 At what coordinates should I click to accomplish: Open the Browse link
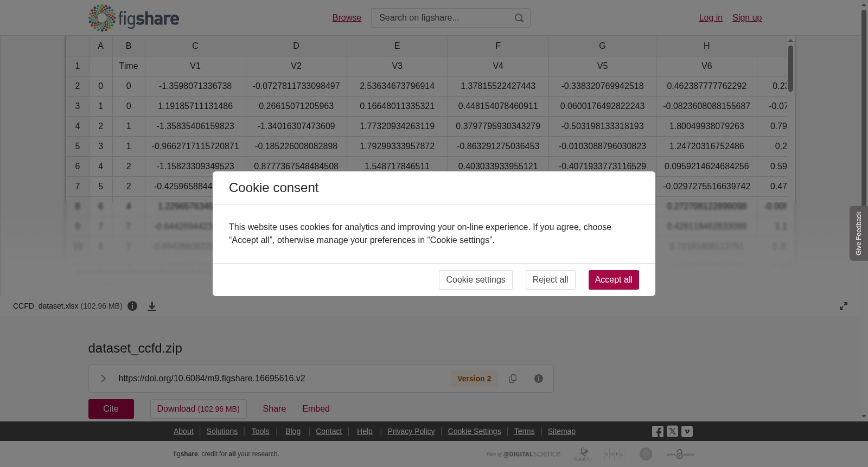pyautogui.click(x=347, y=18)
